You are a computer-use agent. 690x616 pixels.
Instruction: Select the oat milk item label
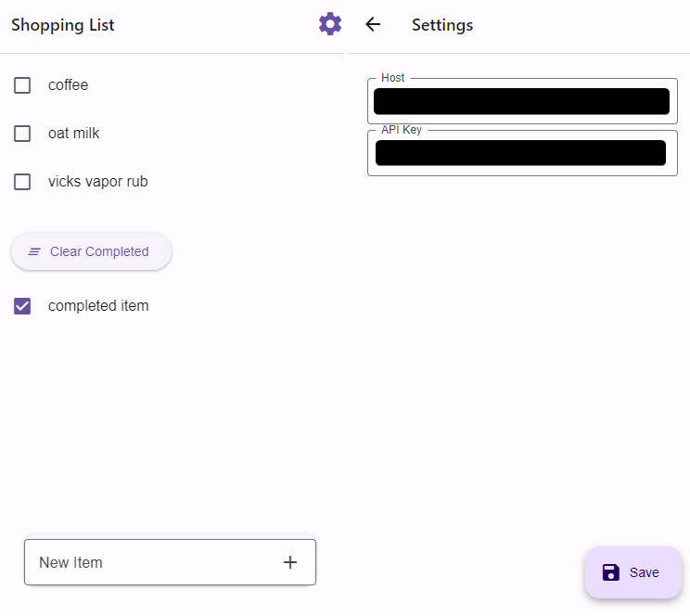[73, 134]
